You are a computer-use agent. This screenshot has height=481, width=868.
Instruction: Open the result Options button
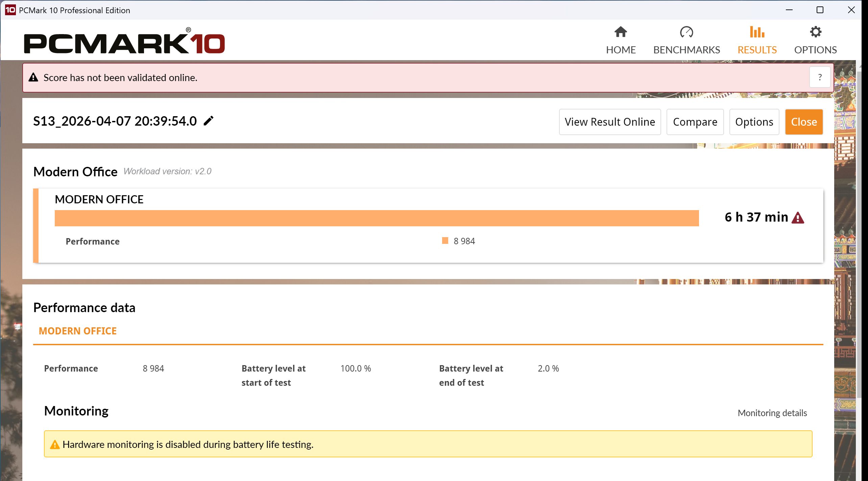tap(754, 122)
